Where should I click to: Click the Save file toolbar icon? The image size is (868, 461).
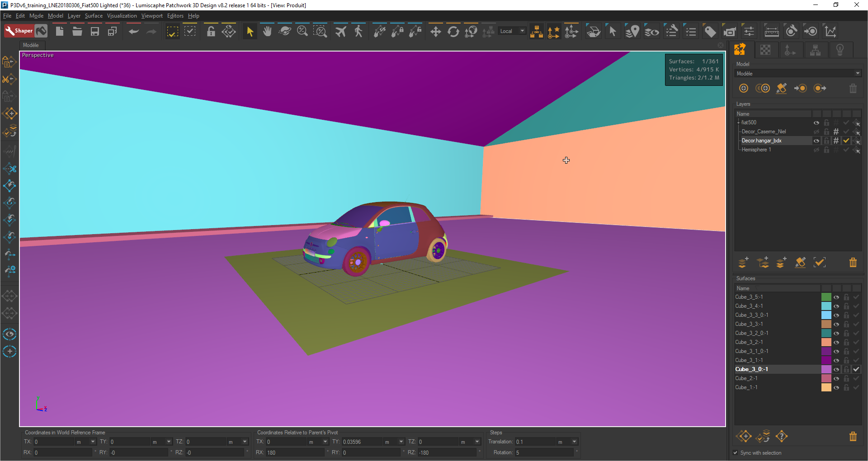pyautogui.click(x=95, y=31)
